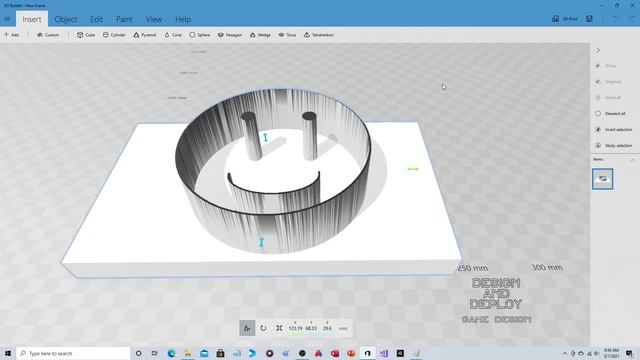This screenshot has width=640, height=360.
Task: Click the blue height arrow inside smiley
Action: coord(266,138)
